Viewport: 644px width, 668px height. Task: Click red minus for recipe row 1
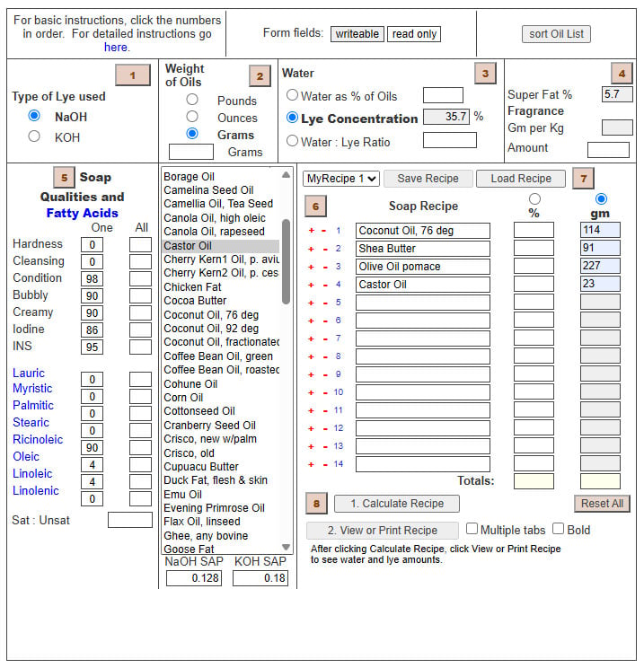point(324,231)
